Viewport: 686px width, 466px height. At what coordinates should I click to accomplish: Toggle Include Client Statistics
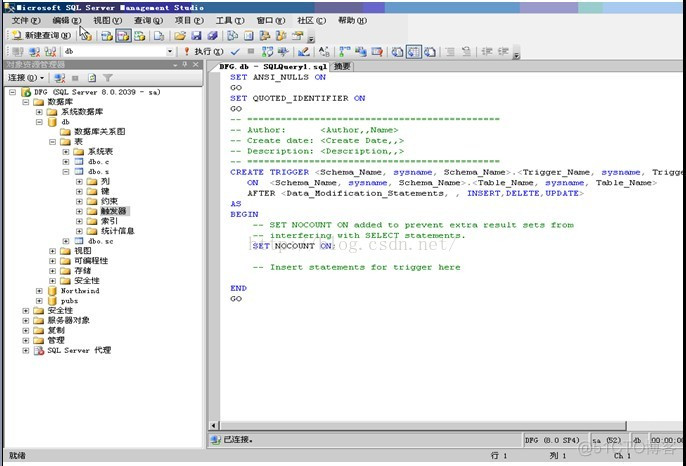coord(360,52)
